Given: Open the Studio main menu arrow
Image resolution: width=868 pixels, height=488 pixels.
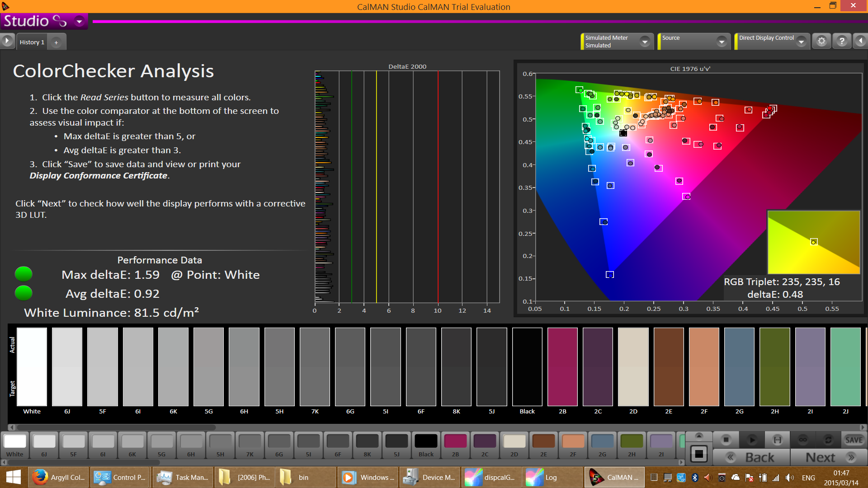Looking at the screenshot, I should 80,21.
